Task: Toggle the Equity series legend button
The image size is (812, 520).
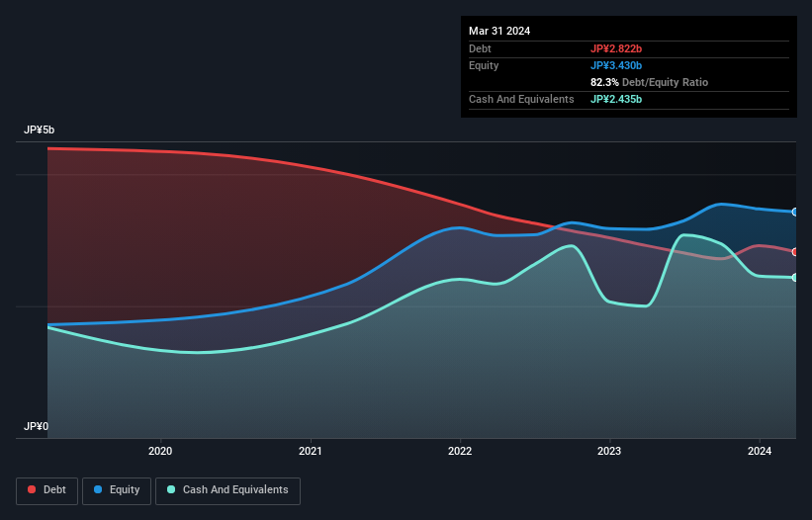Action: (117, 490)
